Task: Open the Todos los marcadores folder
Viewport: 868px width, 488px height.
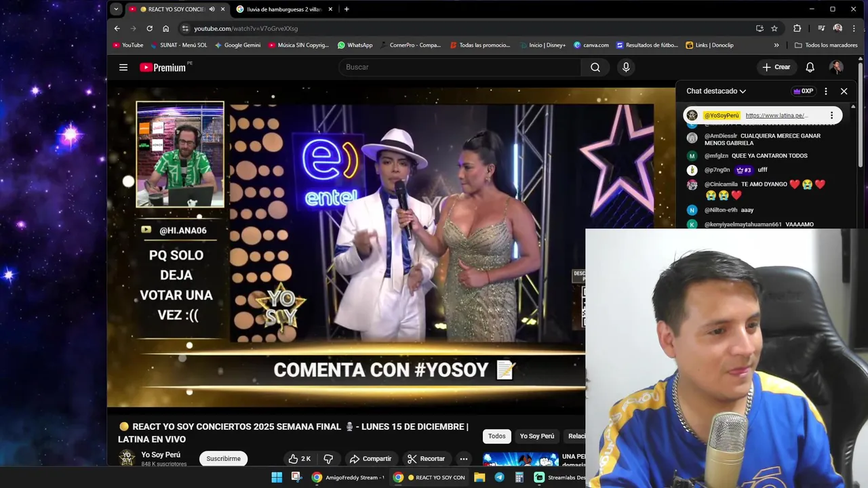Action: (x=826, y=45)
